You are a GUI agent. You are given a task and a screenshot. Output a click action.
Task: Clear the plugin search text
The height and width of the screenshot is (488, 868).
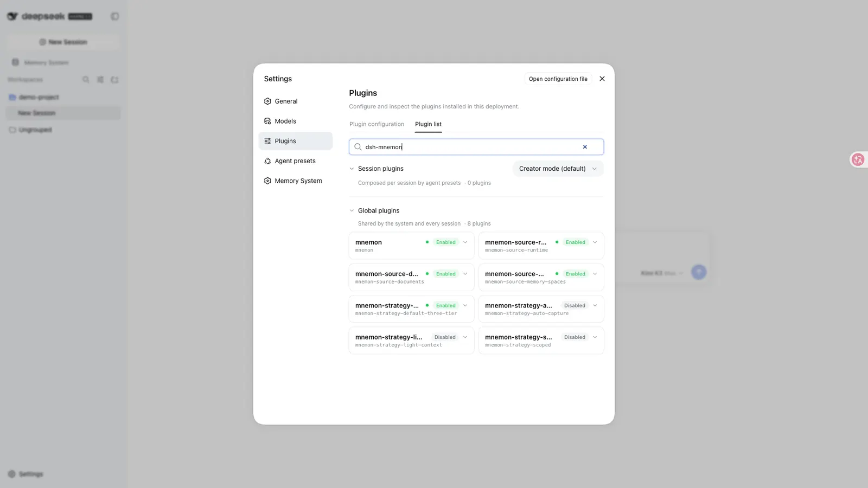(585, 147)
